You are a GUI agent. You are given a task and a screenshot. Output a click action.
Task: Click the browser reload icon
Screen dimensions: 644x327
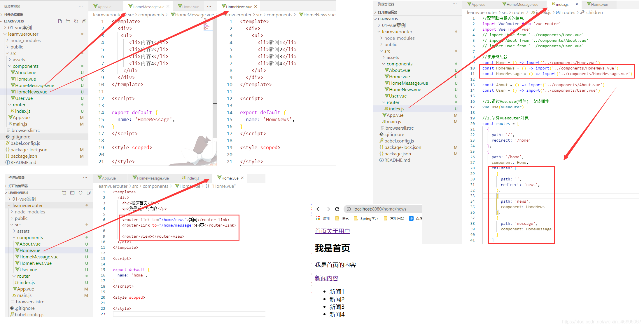coord(337,209)
